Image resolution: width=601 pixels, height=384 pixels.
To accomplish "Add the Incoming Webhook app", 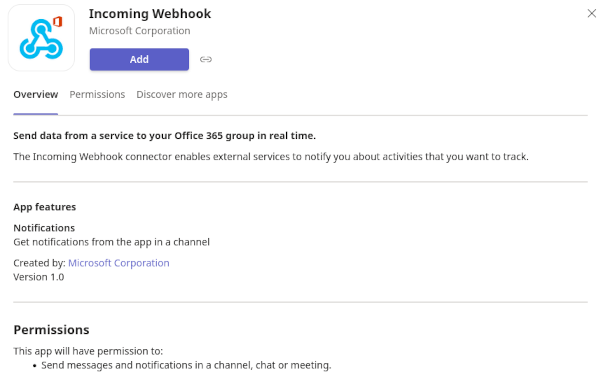I will (139, 59).
